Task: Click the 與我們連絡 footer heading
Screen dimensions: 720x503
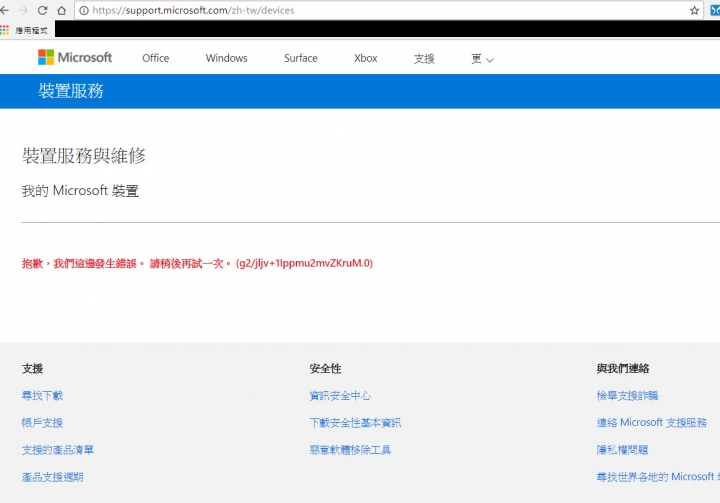Action: (623, 368)
